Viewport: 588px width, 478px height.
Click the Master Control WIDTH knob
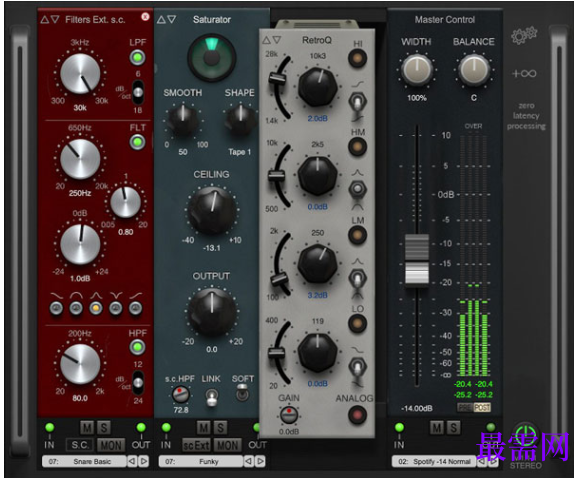pyautogui.click(x=416, y=70)
